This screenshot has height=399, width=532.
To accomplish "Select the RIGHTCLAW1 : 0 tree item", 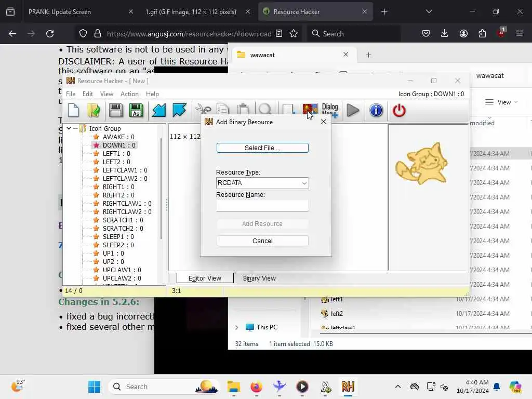I will click(x=127, y=204).
